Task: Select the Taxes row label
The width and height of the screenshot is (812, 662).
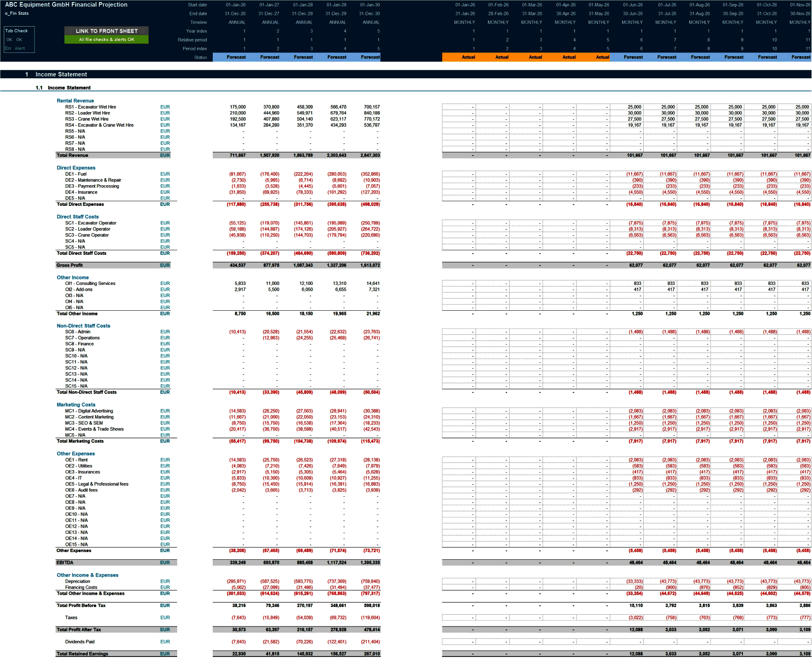Action: point(71,617)
